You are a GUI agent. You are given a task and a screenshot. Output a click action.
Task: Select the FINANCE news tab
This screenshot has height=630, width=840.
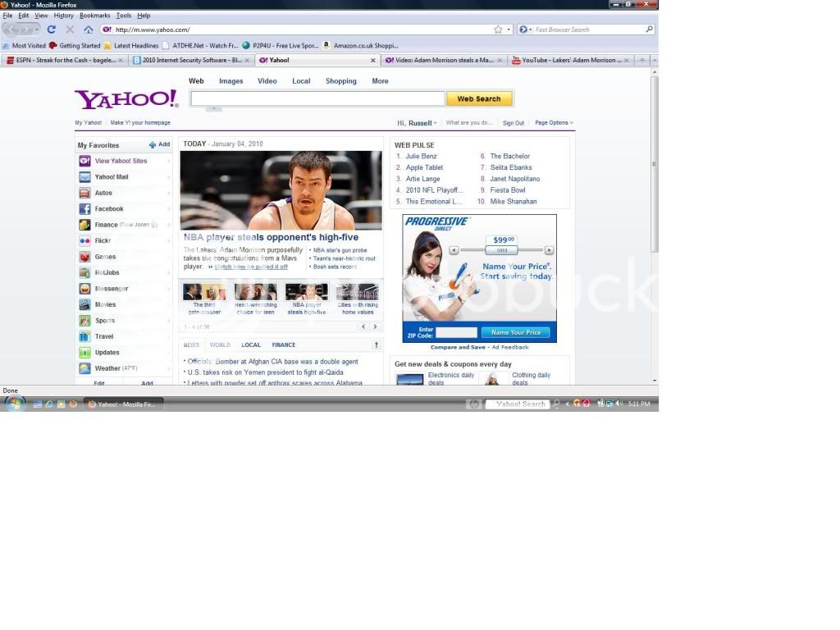pos(283,345)
